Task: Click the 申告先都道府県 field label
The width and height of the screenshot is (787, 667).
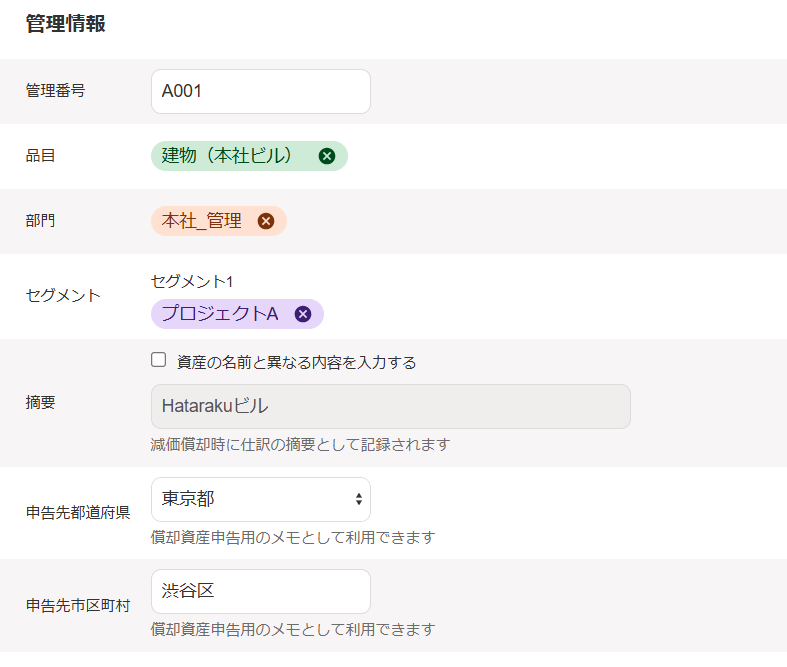Action: pos(78,513)
